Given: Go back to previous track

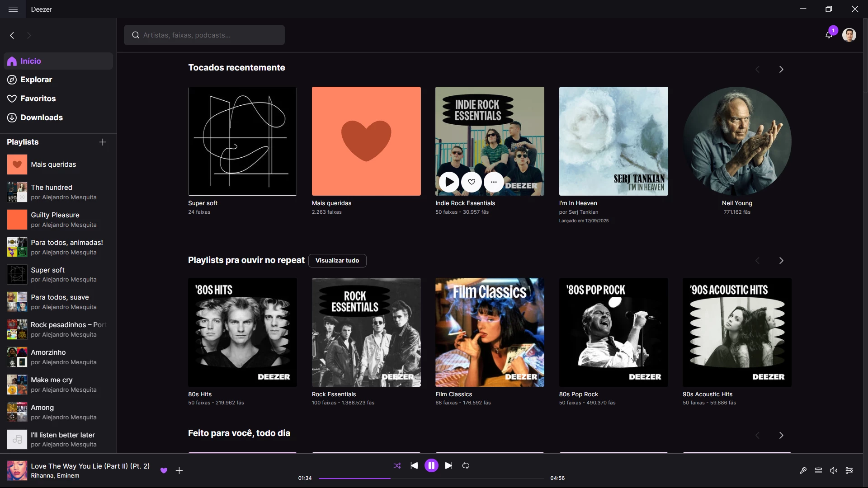Looking at the screenshot, I should click(x=414, y=465).
